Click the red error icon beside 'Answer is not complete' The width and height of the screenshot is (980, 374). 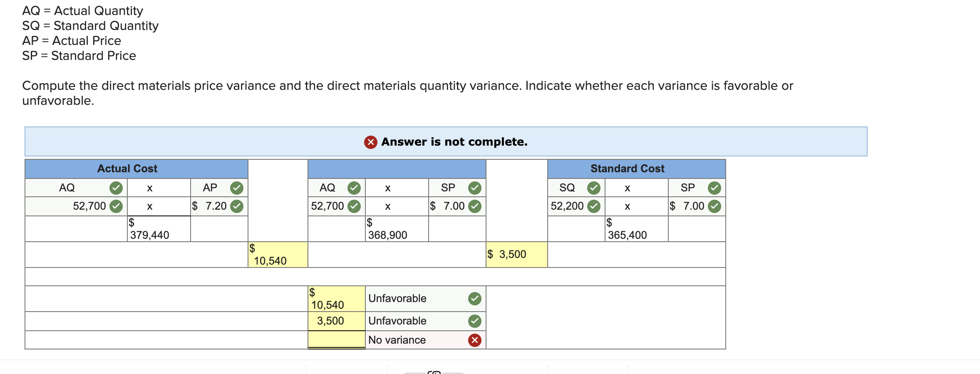pos(370,142)
